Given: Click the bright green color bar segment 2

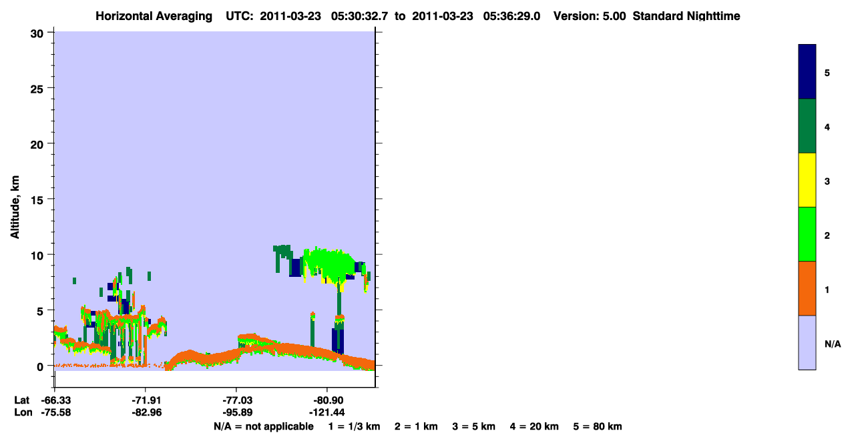Looking at the screenshot, I should 807,234.
